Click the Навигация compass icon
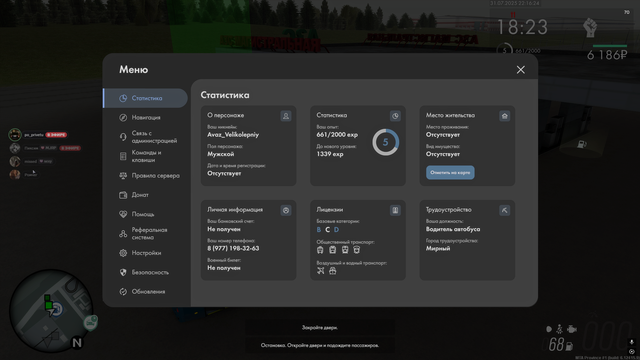The width and height of the screenshot is (640, 360). pyautogui.click(x=123, y=118)
